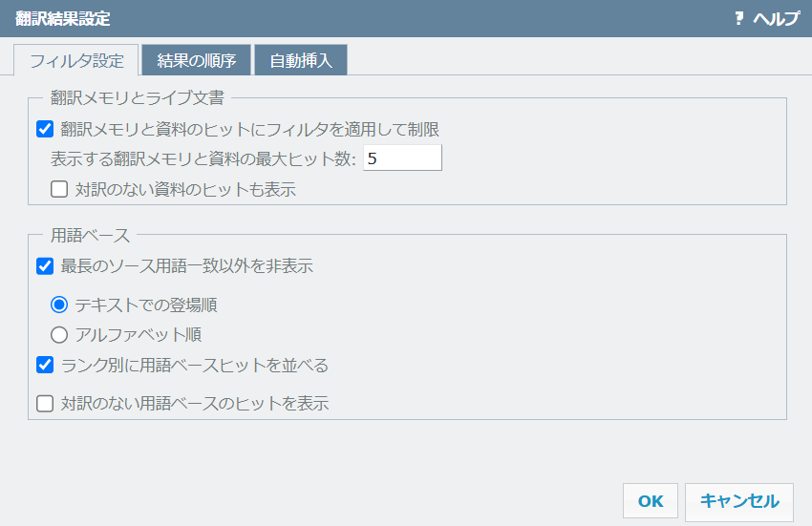Open the 結果の順序 tab

click(196, 61)
